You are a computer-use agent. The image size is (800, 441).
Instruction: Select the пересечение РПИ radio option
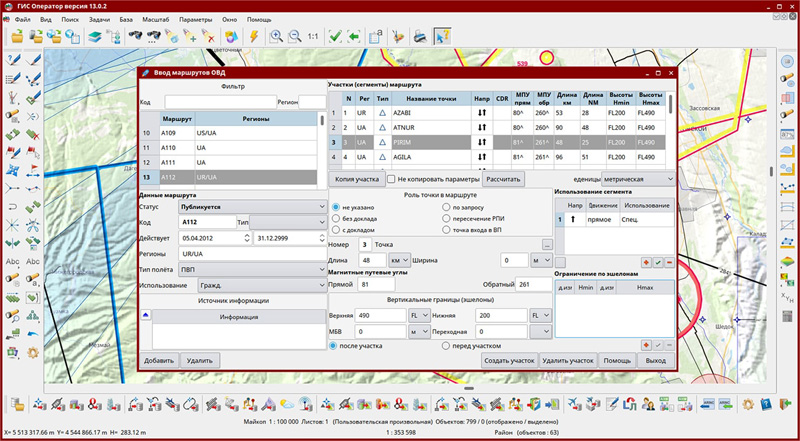[445, 218]
